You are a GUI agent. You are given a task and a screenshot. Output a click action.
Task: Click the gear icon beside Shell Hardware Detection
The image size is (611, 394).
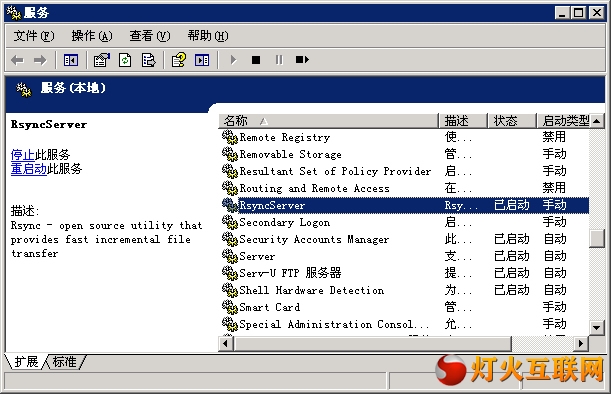[x=230, y=290]
